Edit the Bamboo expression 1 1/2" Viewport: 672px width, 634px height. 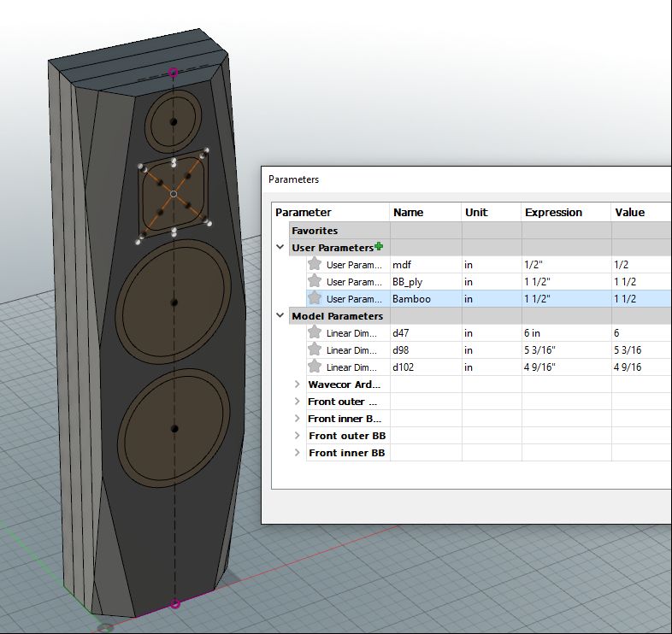click(567, 299)
